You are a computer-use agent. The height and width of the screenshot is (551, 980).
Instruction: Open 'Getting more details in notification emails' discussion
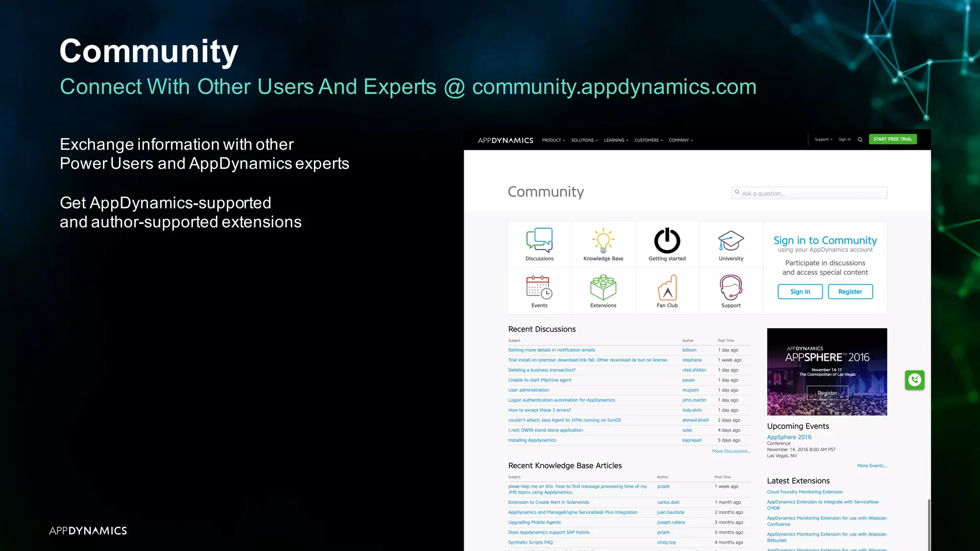pyautogui.click(x=552, y=350)
